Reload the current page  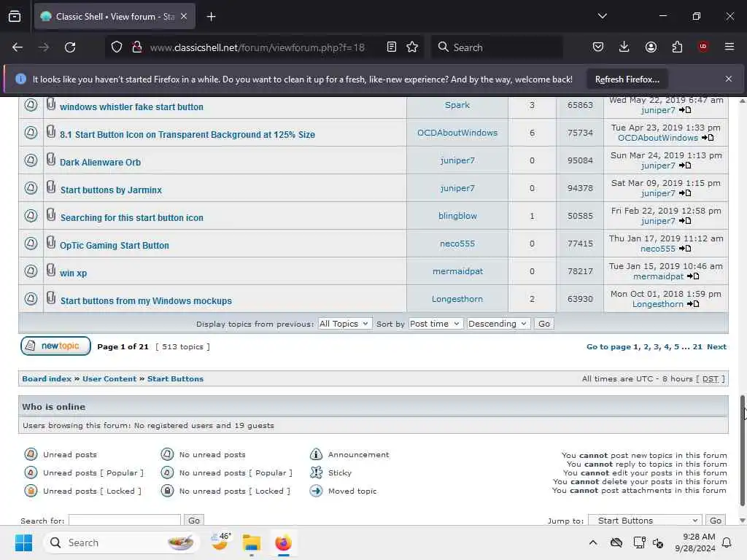click(70, 47)
